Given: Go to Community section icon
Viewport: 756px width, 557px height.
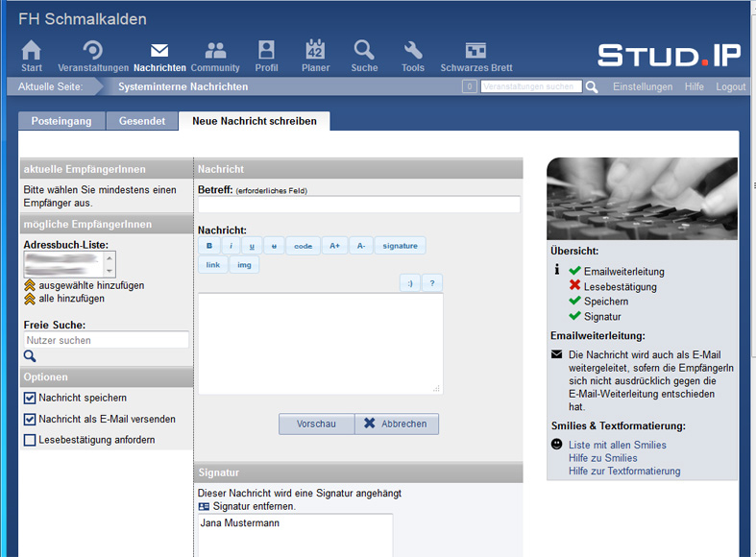Looking at the screenshot, I should point(215,52).
